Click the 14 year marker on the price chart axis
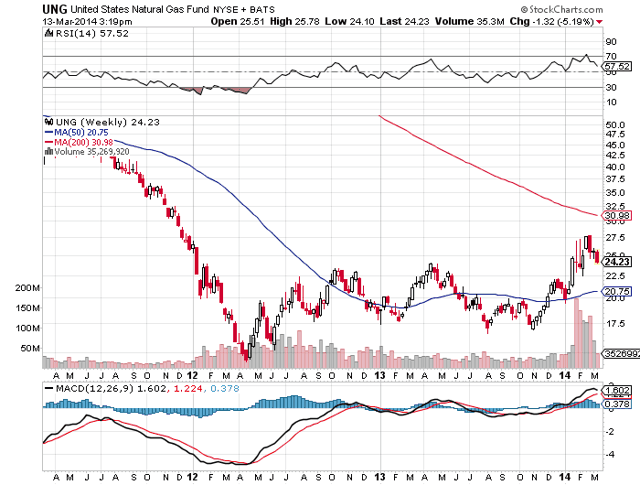640x485 pixels. tap(565, 375)
